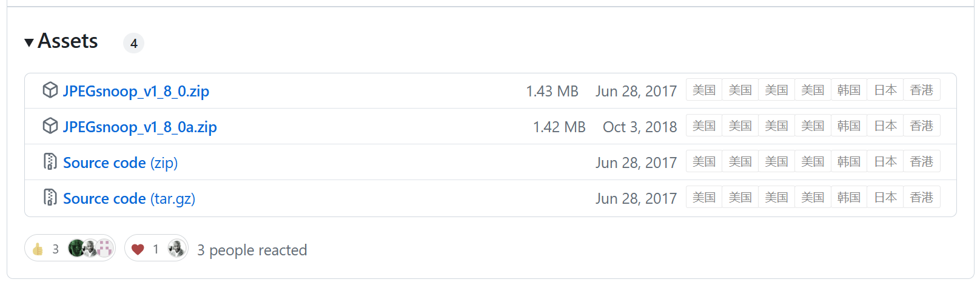The image size is (980, 282).
Task: Select 韩国 mirror for Source code (zip)
Action: pos(848,162)
